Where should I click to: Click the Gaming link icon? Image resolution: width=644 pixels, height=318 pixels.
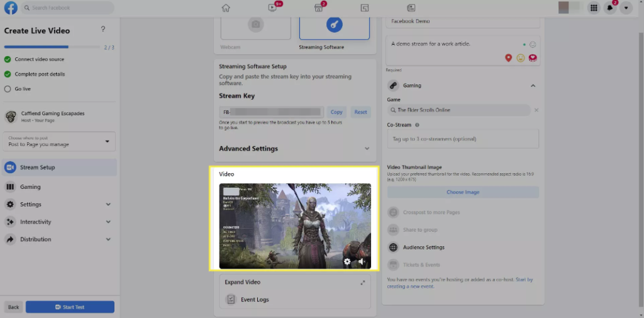pos(393,86)
